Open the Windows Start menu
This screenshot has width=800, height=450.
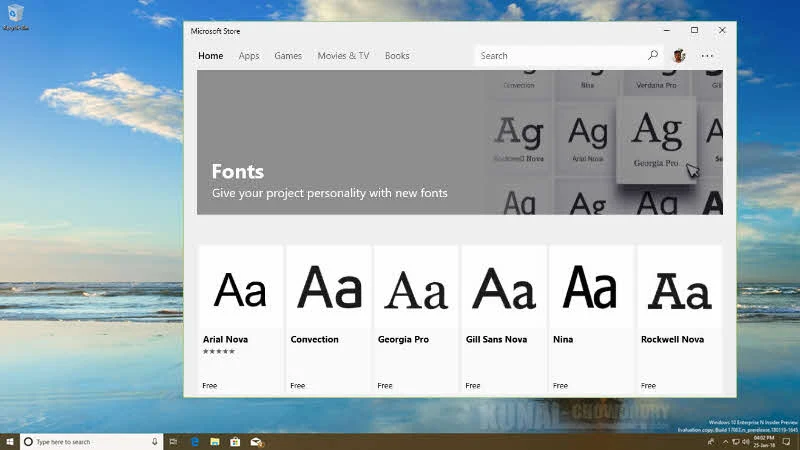click(x=10, y=442)
